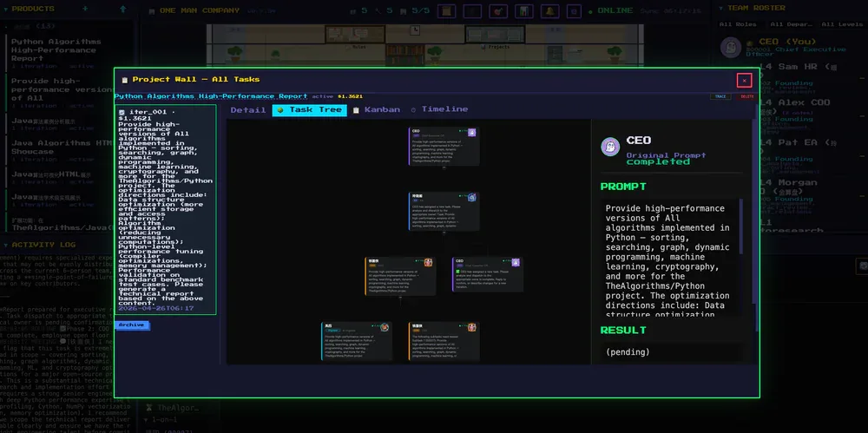The width and height of the screenshot is (868, 433).
Task: Click the wall clock in the office map
Action: coord(415,30)
